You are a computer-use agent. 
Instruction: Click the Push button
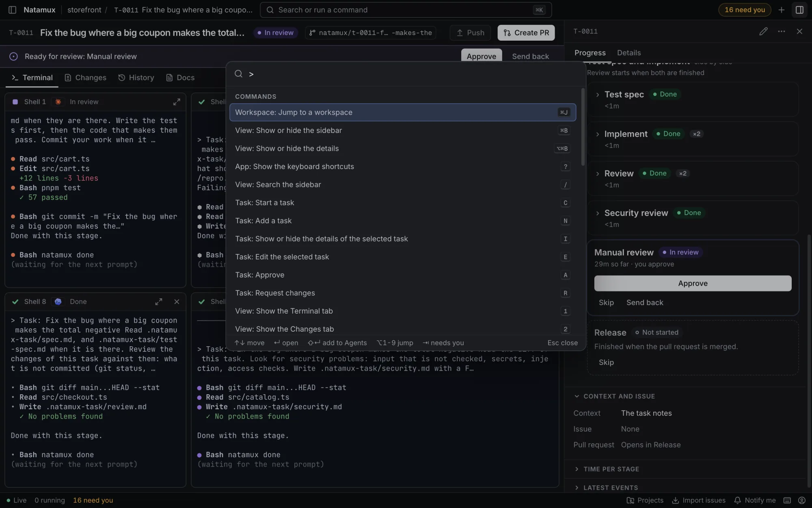[x=470, y=33]
